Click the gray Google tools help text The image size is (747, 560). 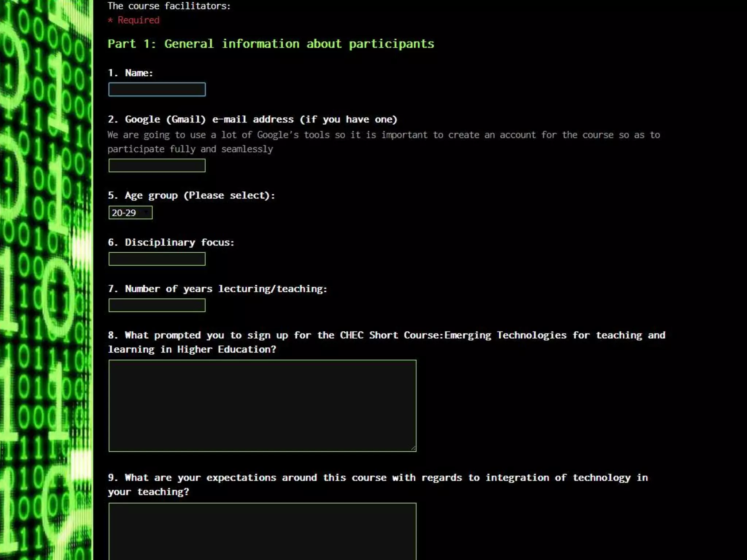tap(383, 142)
